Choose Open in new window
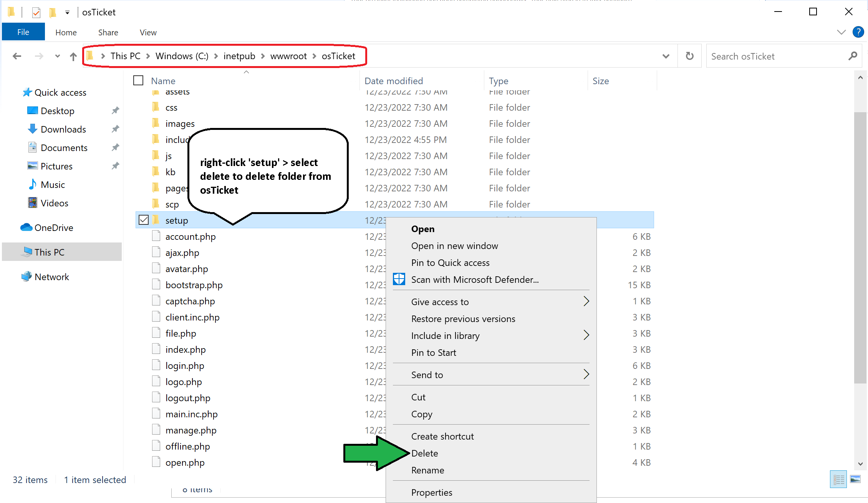The width and height of the screenshot is (868, 503). [491, 246]
